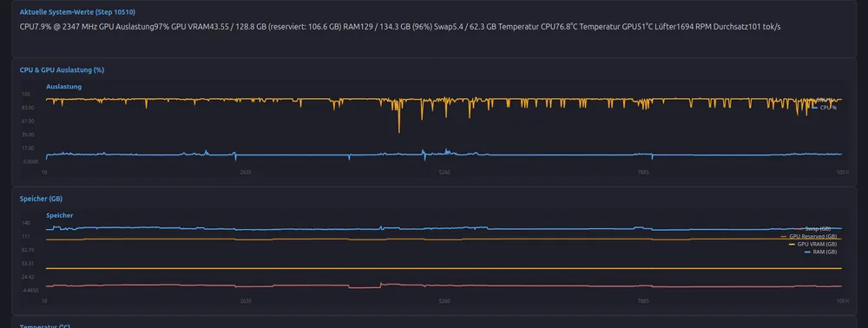Click the 5260 x-axis tick in Auslastung chart

(444, 172)
